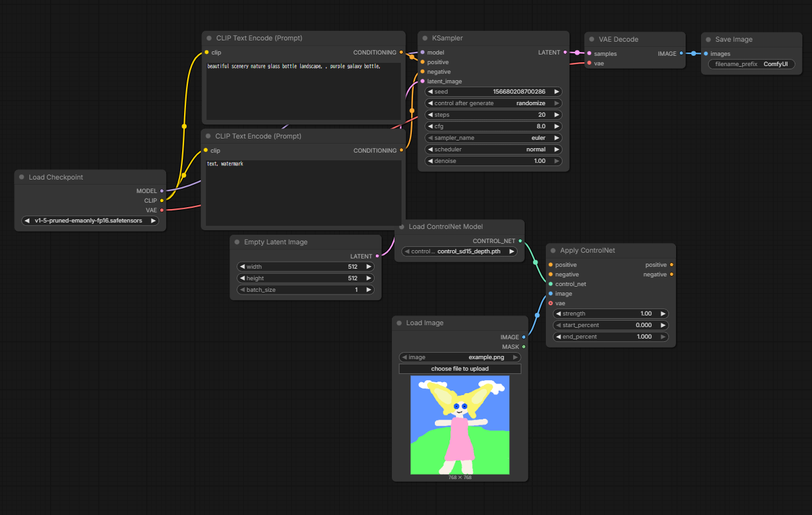Open checkpoint selector showing v1-5-pruned-emaonly-fp16.safetensors
Viewport: 812px width, 515px height.
point(90,221)
